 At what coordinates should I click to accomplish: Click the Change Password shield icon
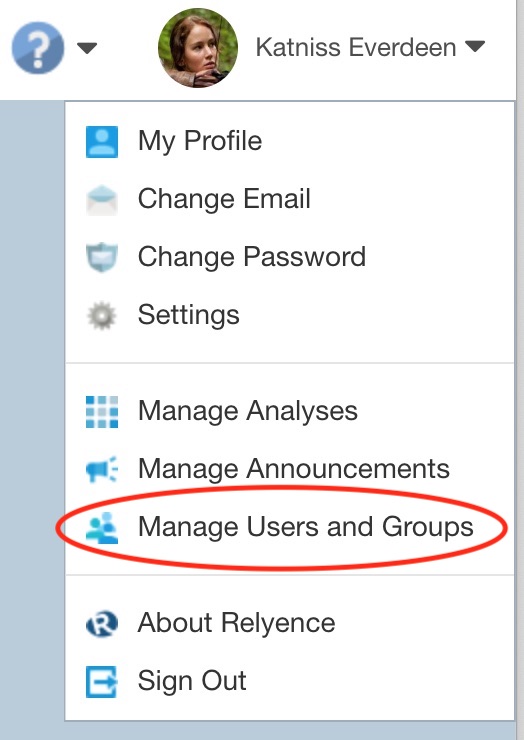pyautogui.click(x=102, y=257)
